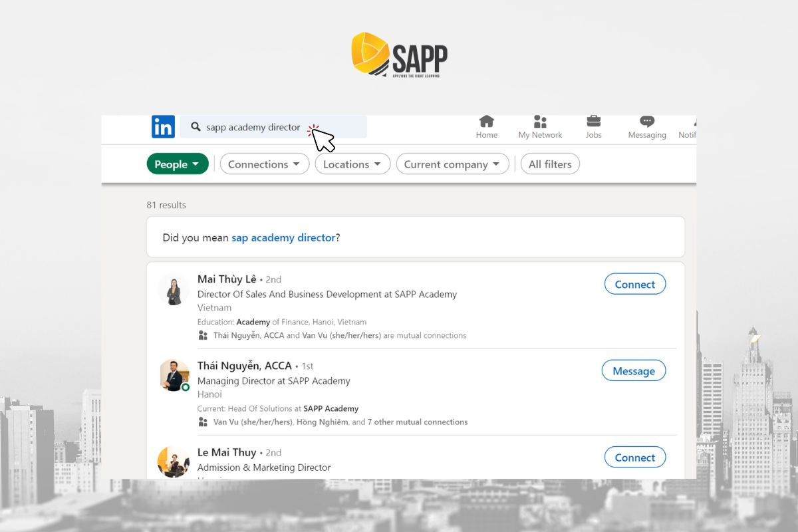Open the LinkedIn home logo
This screenshot has height=532, width=798.
(x=163, y=126)
